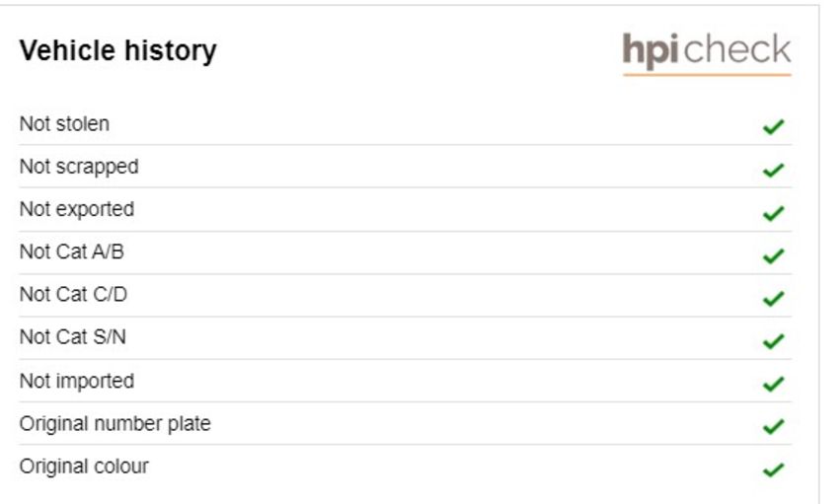Click the checkmark for Not Cat C/D

pos(773,298)
